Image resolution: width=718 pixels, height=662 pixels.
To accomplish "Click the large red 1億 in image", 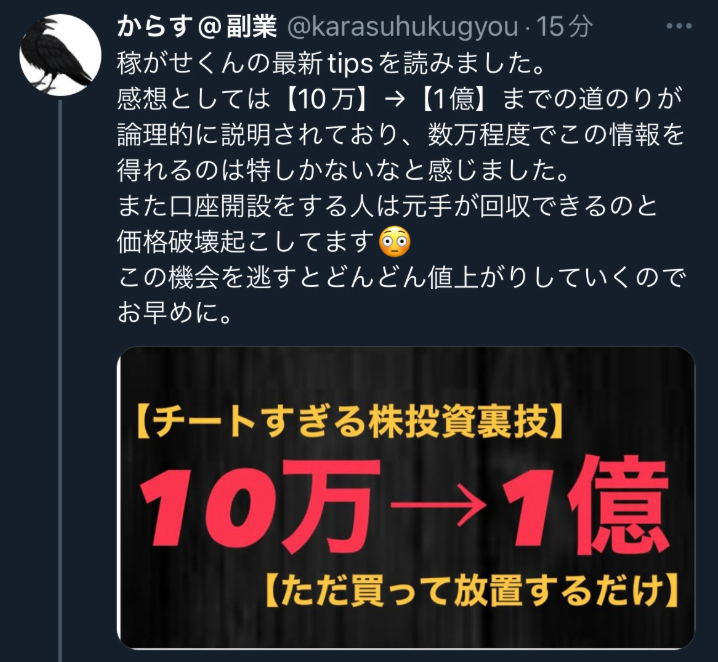I will pyautogui.click(x=584, y=505).
